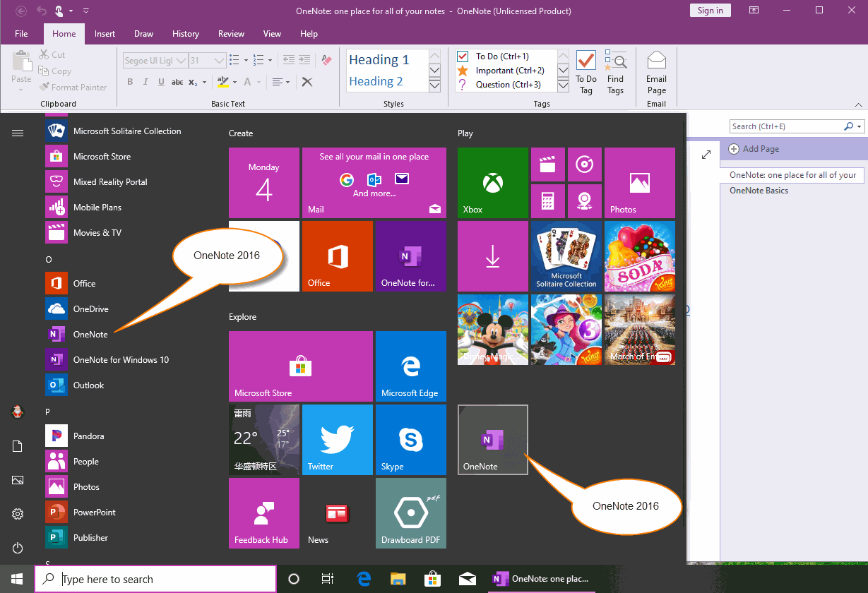Expand the Styles gallery more arrow
The width and height of the screenshot is (868, 593).
tap(435, 85)
